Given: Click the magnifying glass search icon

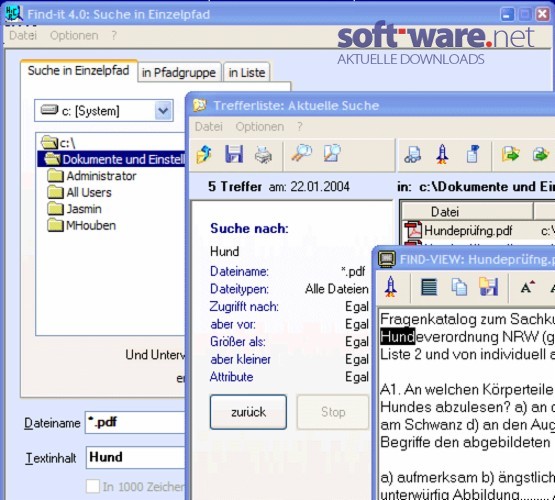Looking at the screenshot, I should click(302, 154).
